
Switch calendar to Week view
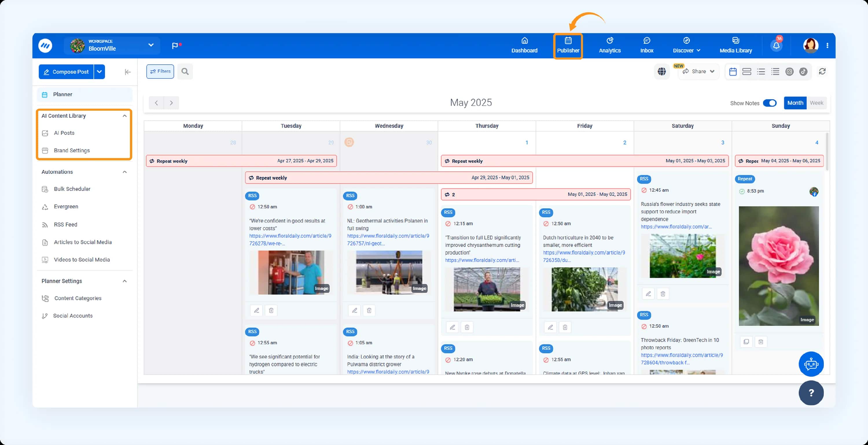point(816,103)
